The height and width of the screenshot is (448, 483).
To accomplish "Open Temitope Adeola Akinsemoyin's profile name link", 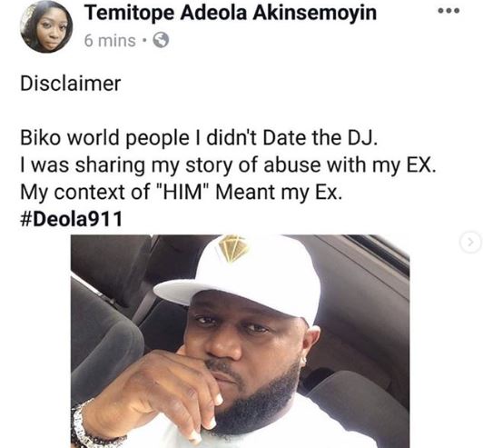I will pyautogui.click(x=231, y=13).
